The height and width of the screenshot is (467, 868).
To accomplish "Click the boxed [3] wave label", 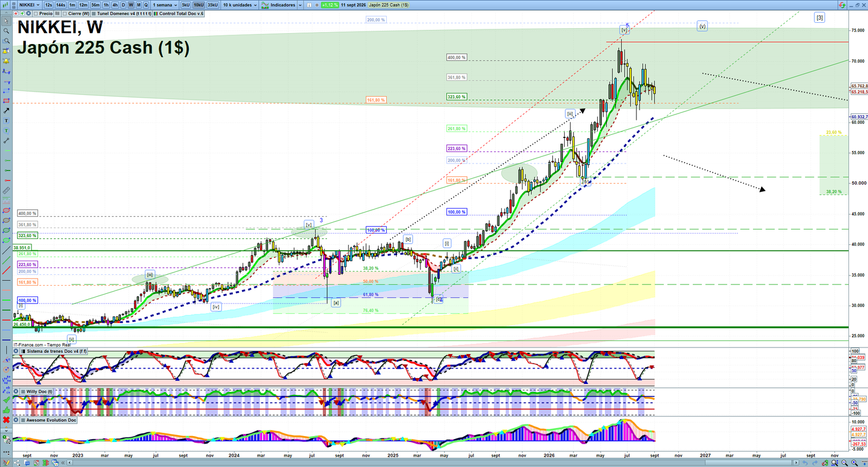I will point(820,17).
